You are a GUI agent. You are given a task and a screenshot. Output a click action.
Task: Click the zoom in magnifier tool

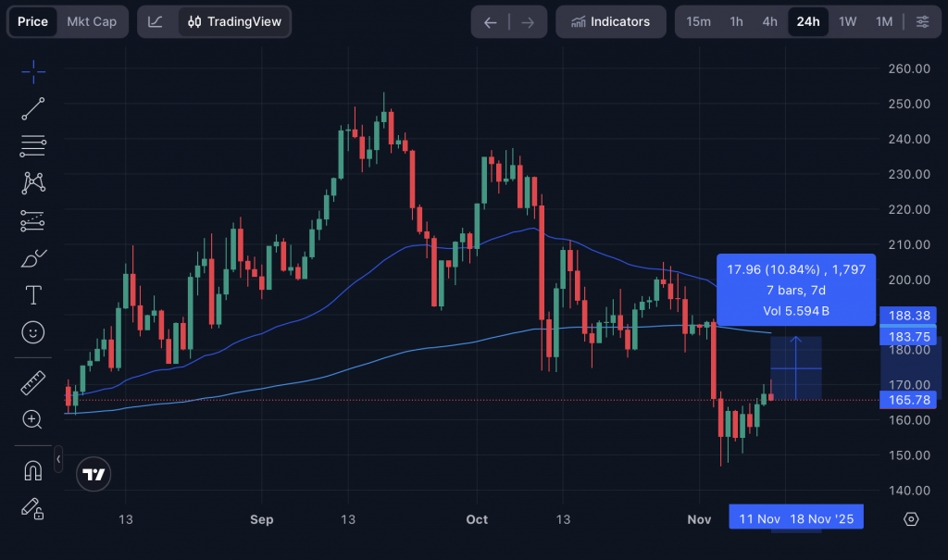click(33, 419)
